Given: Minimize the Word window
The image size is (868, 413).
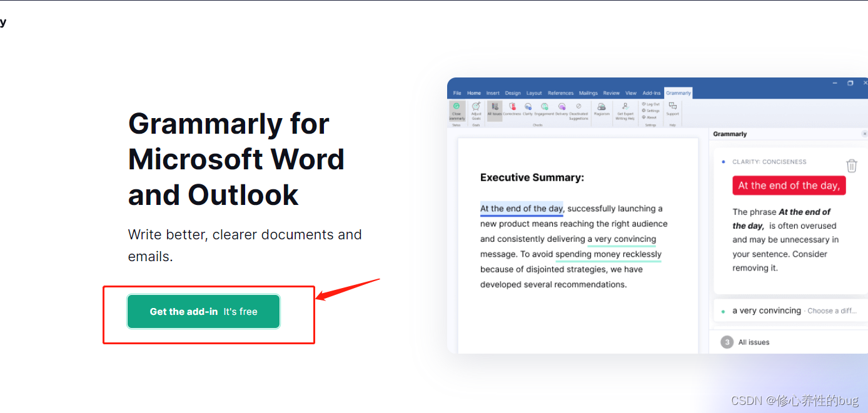Looking at the screenshot, I should (835, 83).
